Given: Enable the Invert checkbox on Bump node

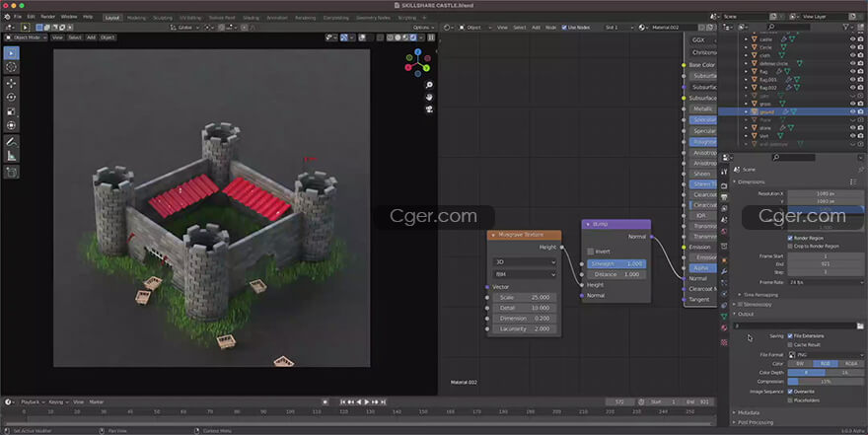Looking at the screenshot, I should pos(591,252).
